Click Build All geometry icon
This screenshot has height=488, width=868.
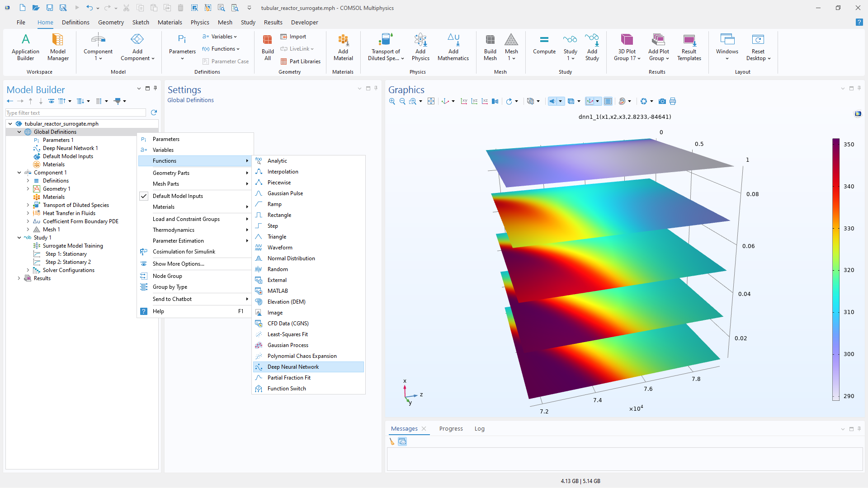click(x=268, y=47)
